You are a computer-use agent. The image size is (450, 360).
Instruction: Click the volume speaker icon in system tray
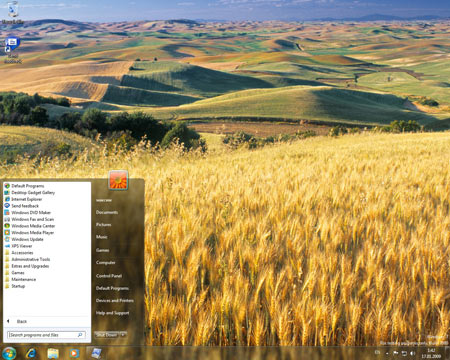coord(412,353)
